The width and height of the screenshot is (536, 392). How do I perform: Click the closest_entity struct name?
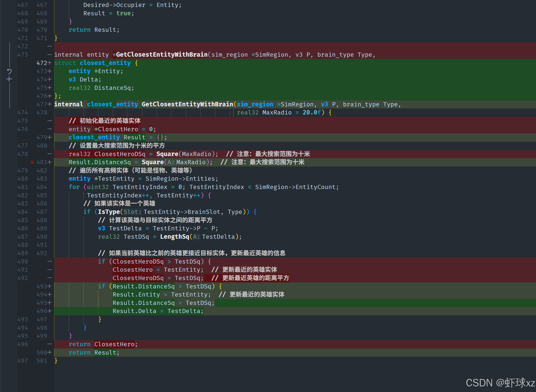105,63
